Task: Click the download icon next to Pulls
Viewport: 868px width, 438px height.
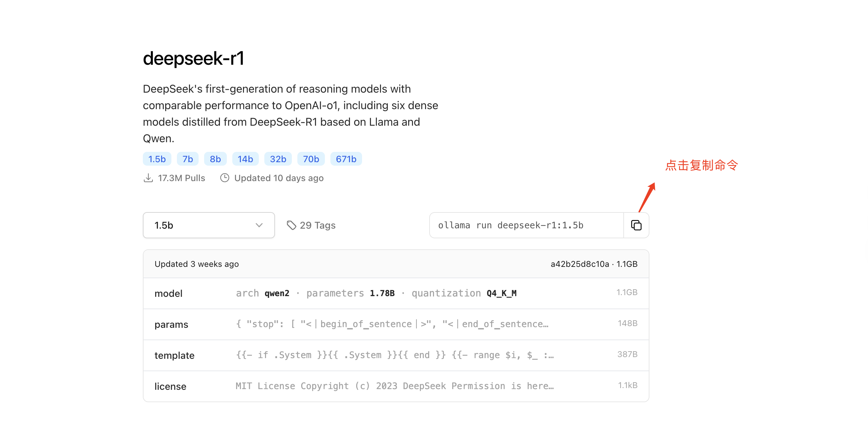Action: tap(148, 178)
